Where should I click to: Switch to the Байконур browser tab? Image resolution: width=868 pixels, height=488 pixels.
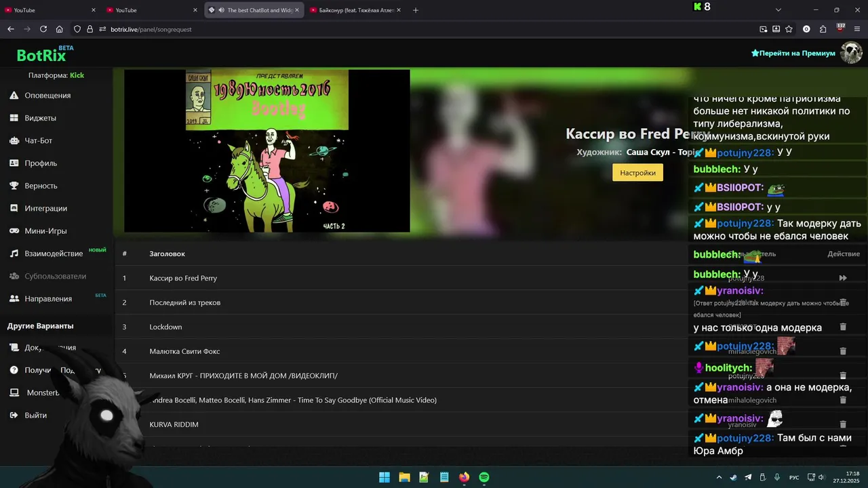click(x=355, y=10)
